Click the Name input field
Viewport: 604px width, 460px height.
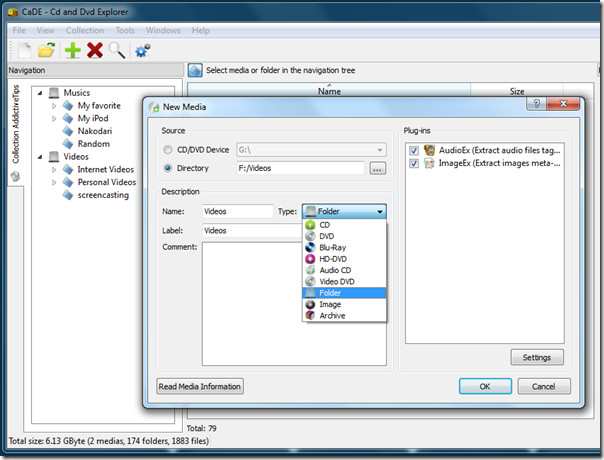pyautogui.click(x=238, y=212)
